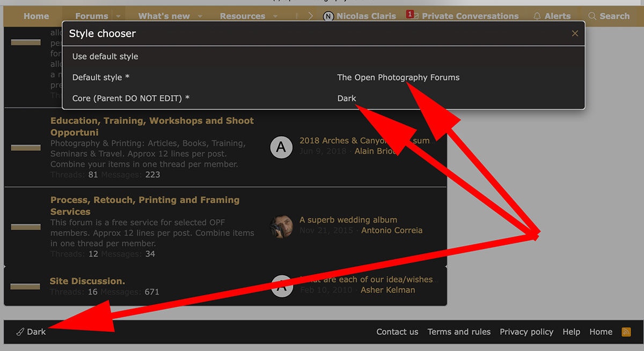Image resolution: width=644 pixels, height=351 pixels.
Task: Select Use default style option
Action: point(105,56)
